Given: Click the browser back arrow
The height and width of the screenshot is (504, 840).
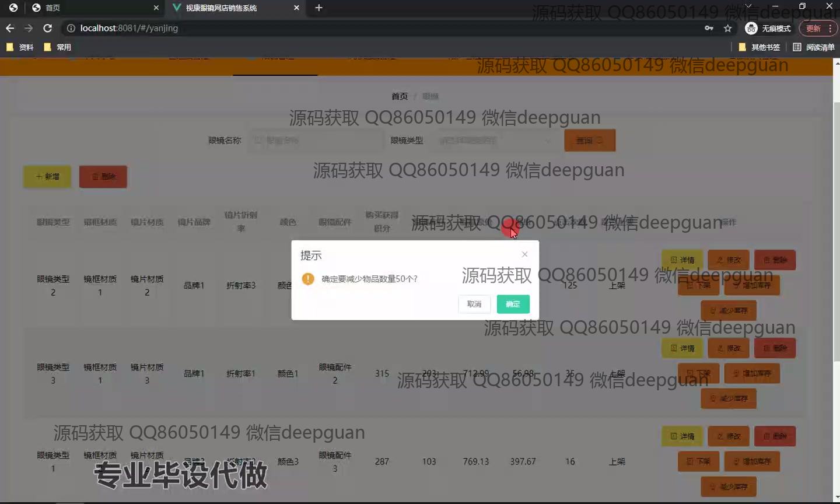Looking at the screenshot, I should coord(10,28).
